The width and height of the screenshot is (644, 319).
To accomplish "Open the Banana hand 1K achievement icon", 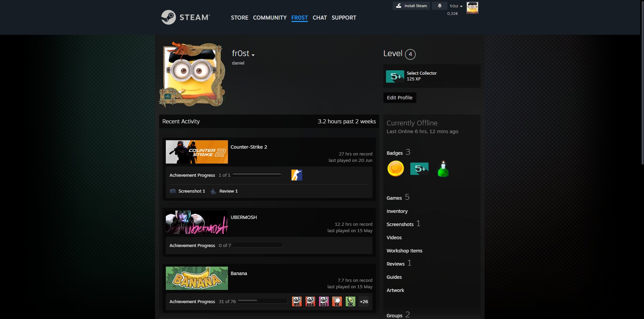I will [337, 301].
